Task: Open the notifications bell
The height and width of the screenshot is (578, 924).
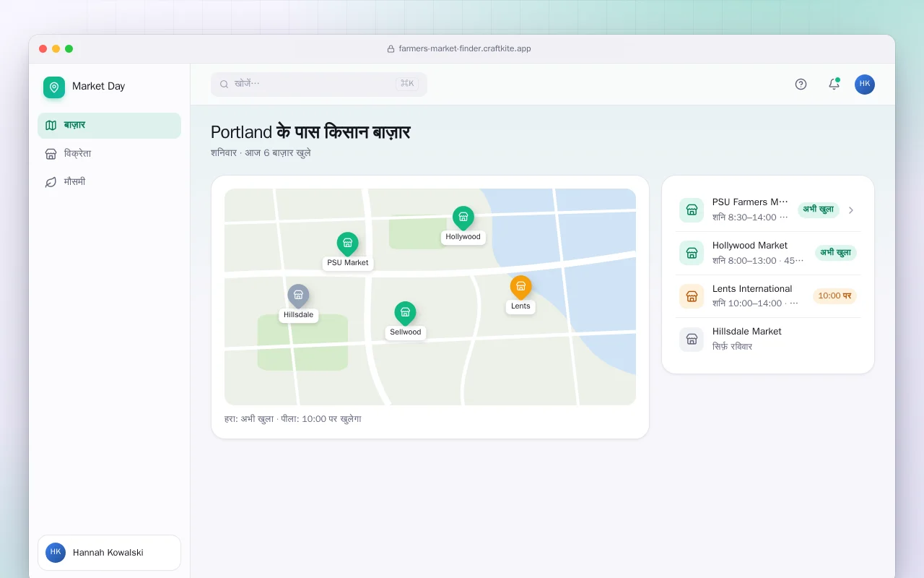Action: 834,84
